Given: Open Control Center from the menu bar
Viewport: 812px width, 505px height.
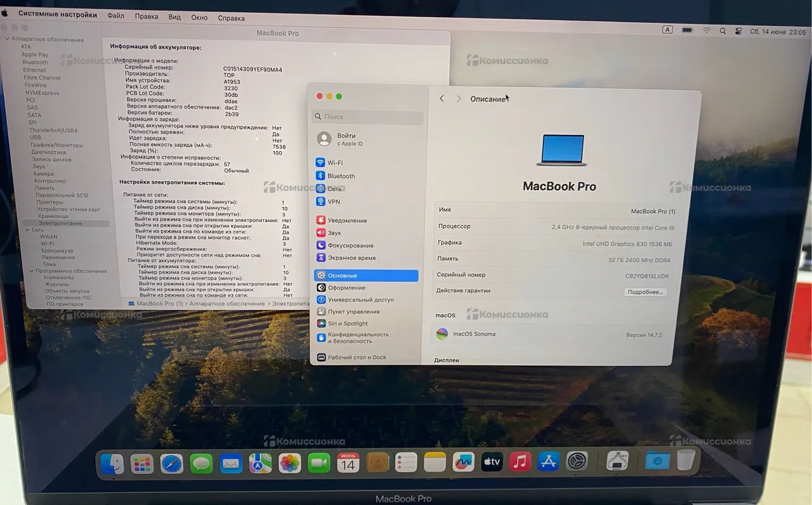Looking at the screenshot, I should click(738, 30).
